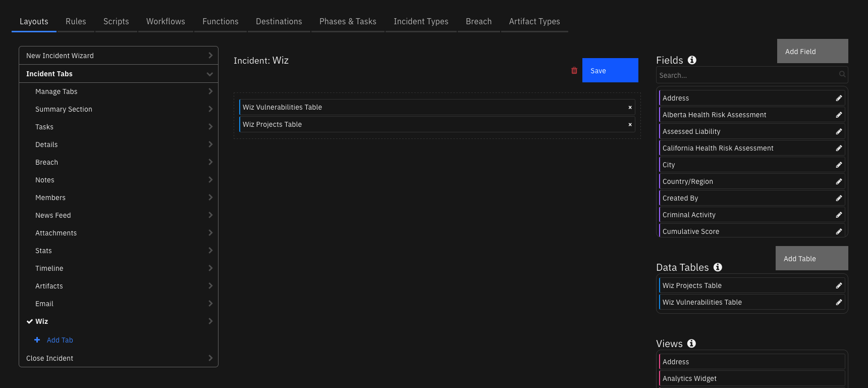Click the plus icon beside Add Tab
The height and width of the screenshot is (388, 868).
[x=37, y=340]
